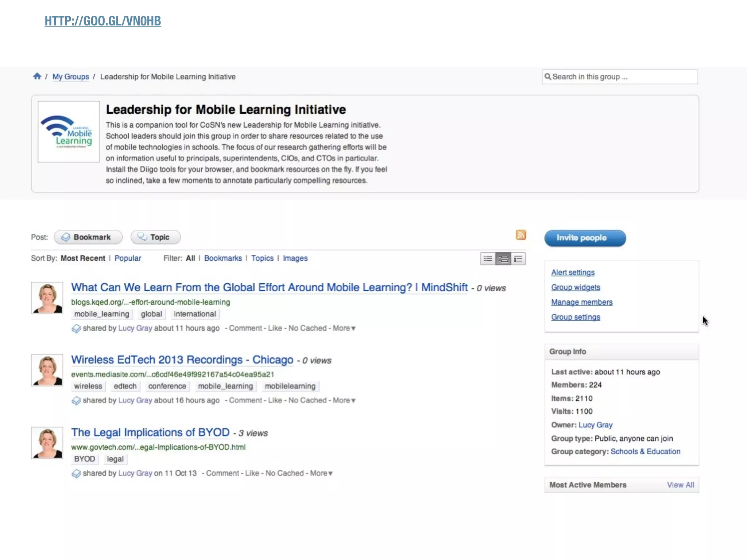Click the goo.gl/VN0HB URL link
Image resolution: width=747 pixels, height=560 pixels.
click(102, 21)
